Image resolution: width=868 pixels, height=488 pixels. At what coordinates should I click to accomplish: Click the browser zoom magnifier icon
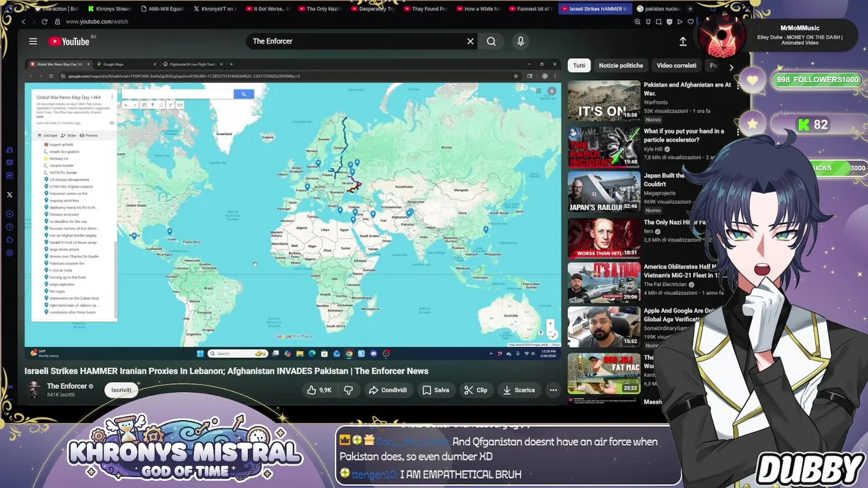click(637, 22)
